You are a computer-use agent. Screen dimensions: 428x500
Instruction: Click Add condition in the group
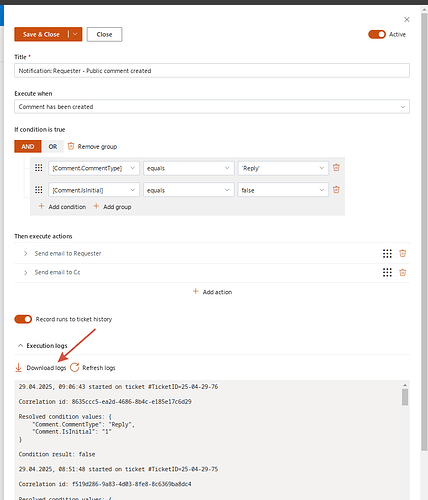click(x=62, y=207)
